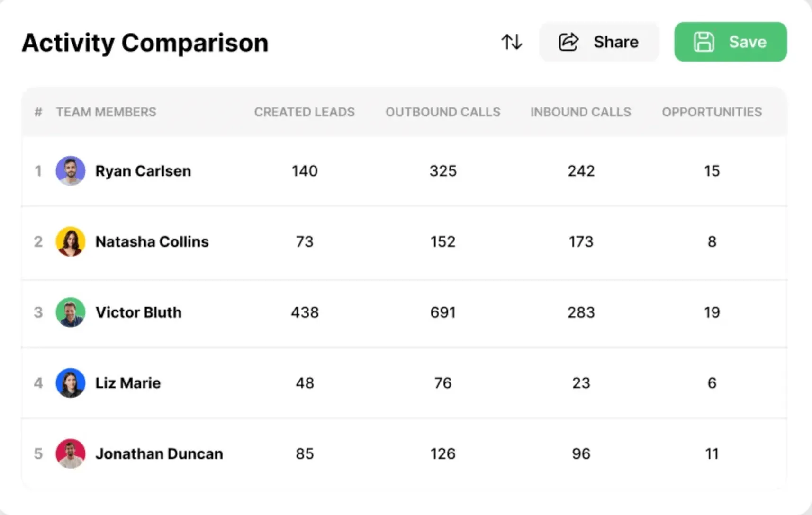Select the Inbound Calls column header
Screen dimensions: 812x515
point(581,112)
